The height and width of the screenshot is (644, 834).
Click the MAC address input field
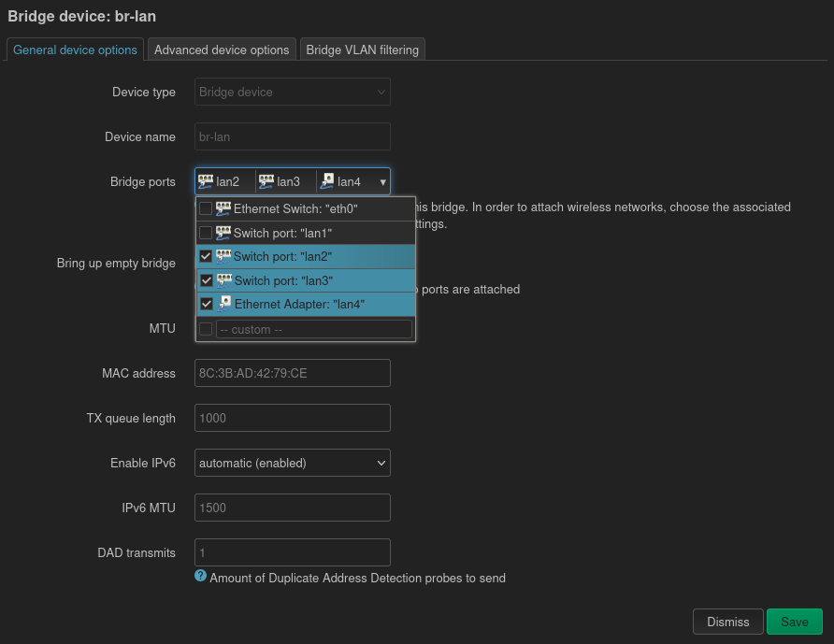pos(293,373)
